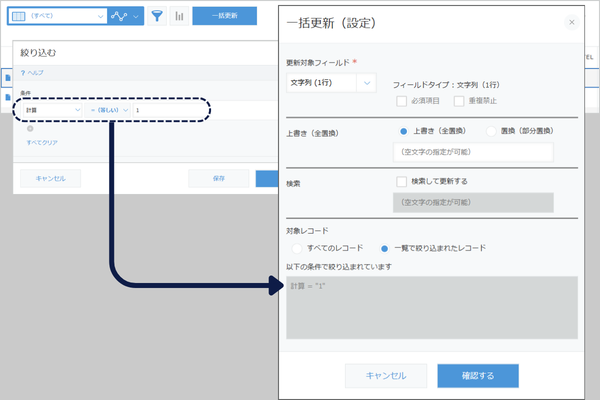Screen dimensions: 600x400
Task: Close the 一括更新（設定） dialog
Action: [572, 22]
